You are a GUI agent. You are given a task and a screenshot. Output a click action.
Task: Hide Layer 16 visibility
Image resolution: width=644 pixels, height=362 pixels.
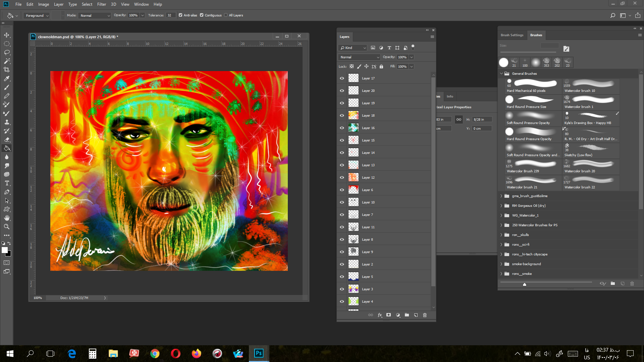(x=342, y=128)
